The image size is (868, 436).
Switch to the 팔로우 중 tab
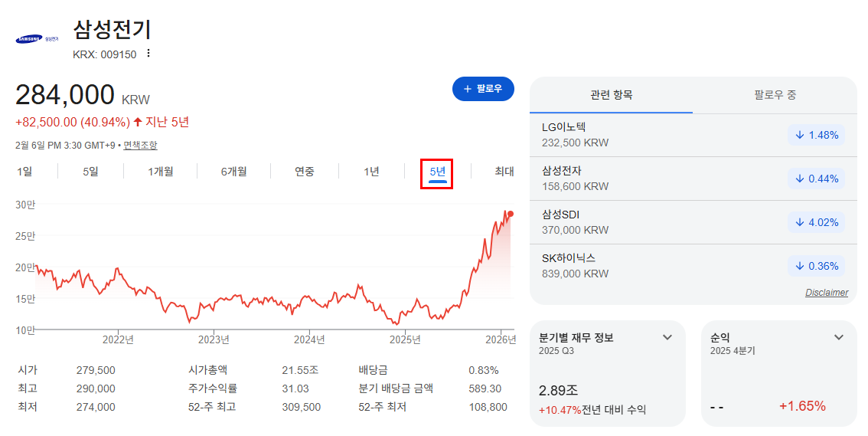click(775, 95)
